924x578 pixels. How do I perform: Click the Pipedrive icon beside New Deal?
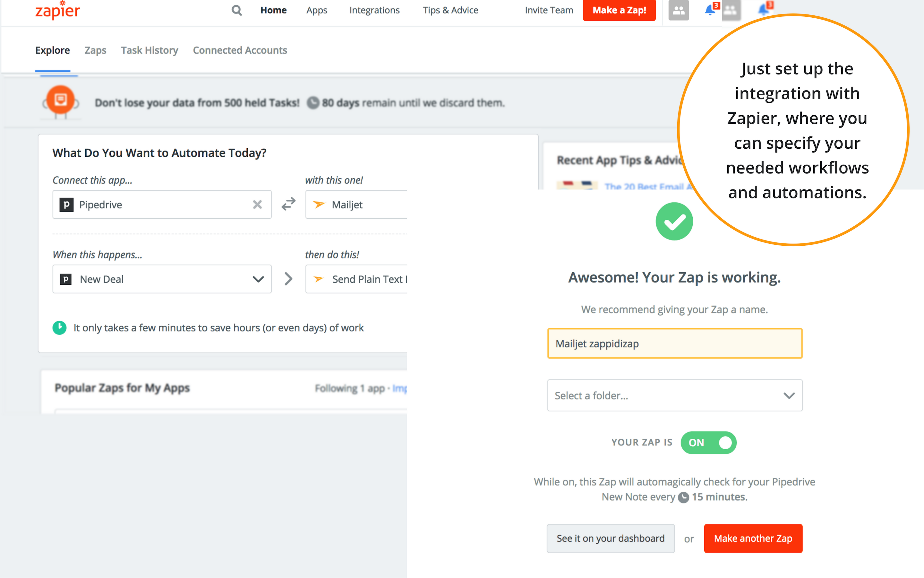[x=66, y=279]
